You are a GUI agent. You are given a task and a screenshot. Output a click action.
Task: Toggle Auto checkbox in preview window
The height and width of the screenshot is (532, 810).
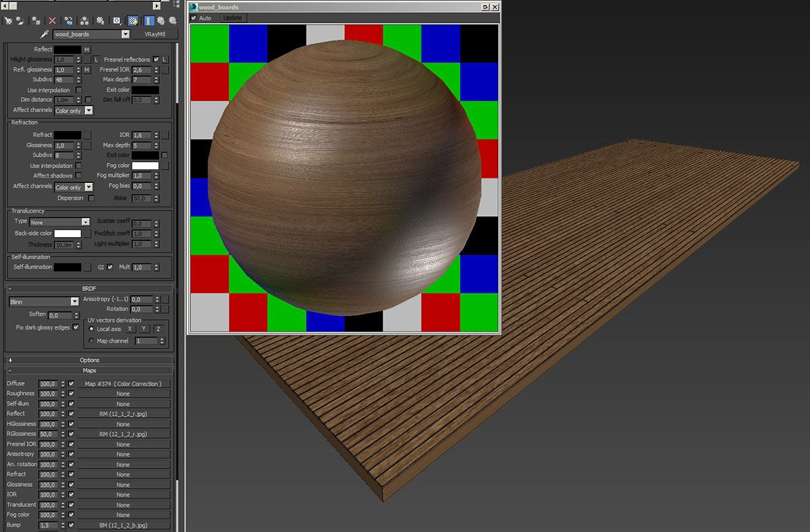pyautogui.click(x=194, y=18)
